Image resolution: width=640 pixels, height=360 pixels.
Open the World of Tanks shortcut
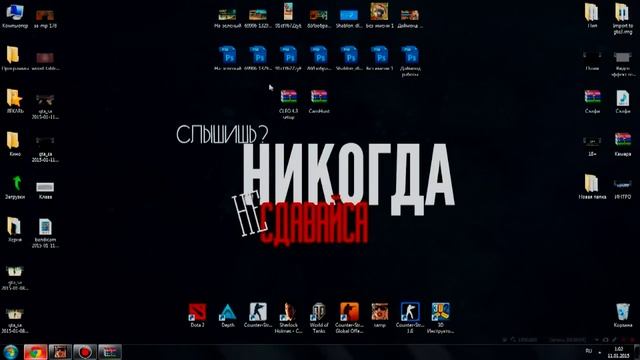coord(319,318)
